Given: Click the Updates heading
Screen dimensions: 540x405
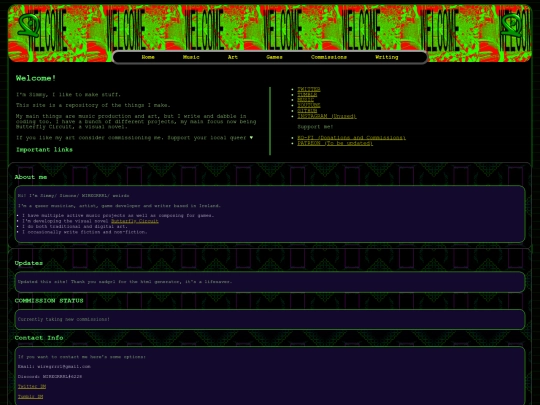Looking at the screenshot, I should (29, 263).
